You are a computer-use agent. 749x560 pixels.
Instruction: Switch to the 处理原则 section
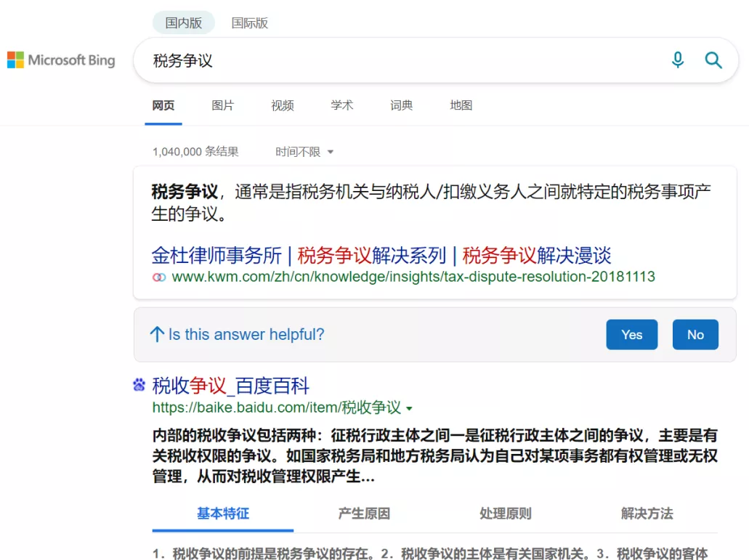(505, 514)
